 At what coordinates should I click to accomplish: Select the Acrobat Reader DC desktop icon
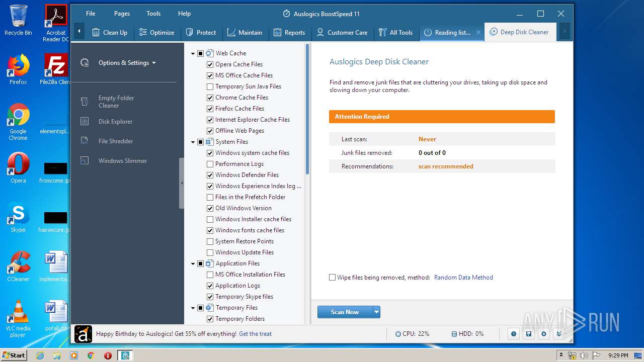(56, 23)
